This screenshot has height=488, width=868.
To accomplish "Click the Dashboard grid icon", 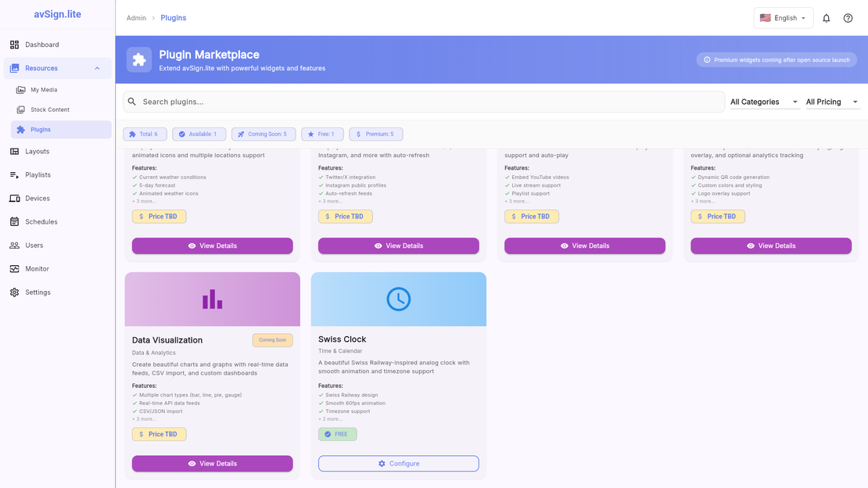I will tap(14, 45).
